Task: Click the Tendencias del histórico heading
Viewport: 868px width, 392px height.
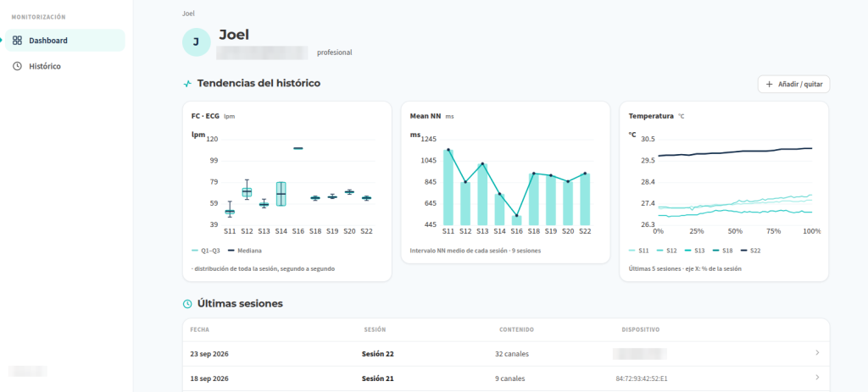Action: [259, 84]
